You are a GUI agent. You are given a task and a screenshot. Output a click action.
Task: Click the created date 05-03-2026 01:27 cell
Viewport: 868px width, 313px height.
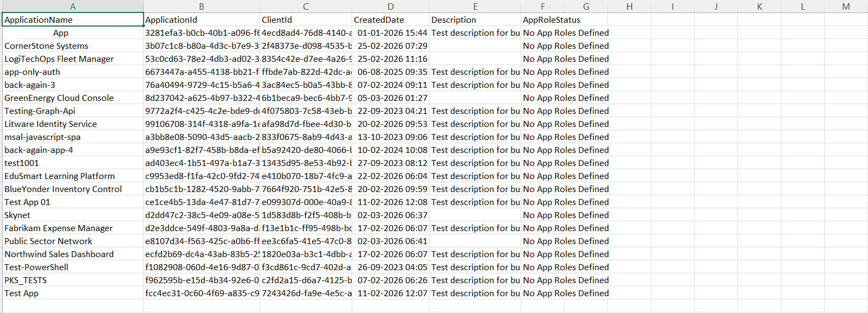[x=391, y=98]
